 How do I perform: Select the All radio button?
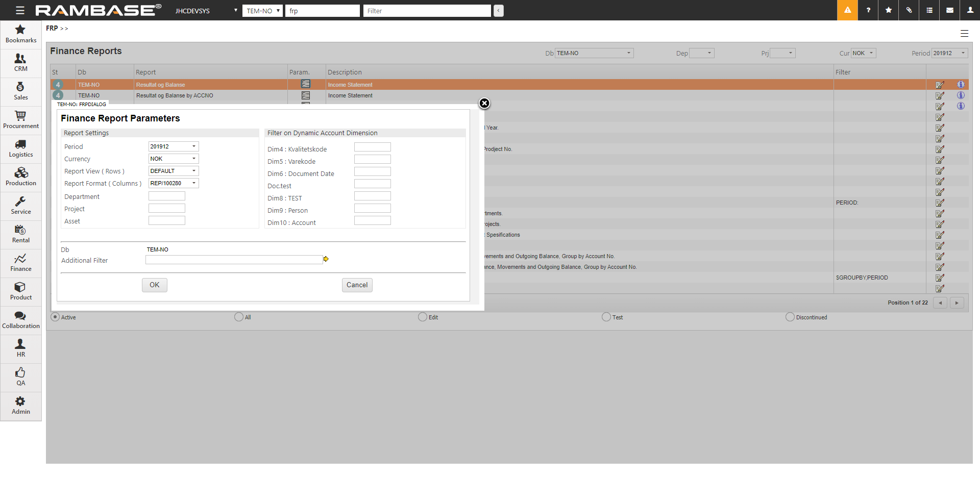(239, 317)
